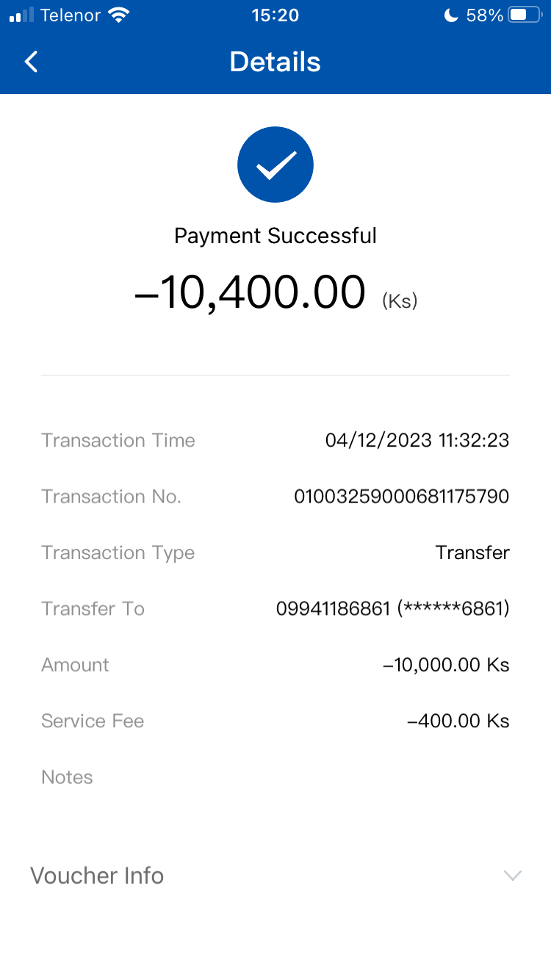Screen dimensions: 551x980
Task: Tap the Wi-Fi status icon
Action: (x=118, y=15)
